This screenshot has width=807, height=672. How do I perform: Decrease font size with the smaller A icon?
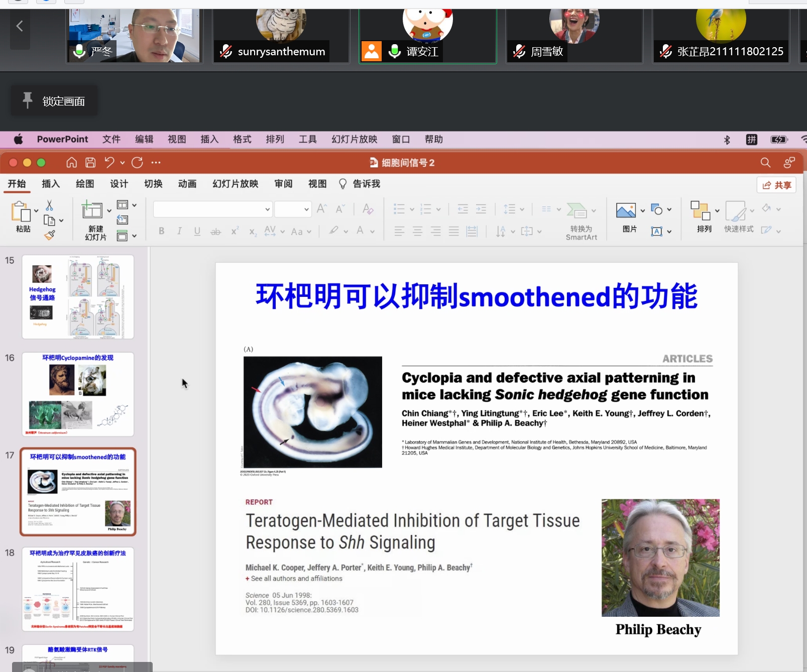point(340,209)
